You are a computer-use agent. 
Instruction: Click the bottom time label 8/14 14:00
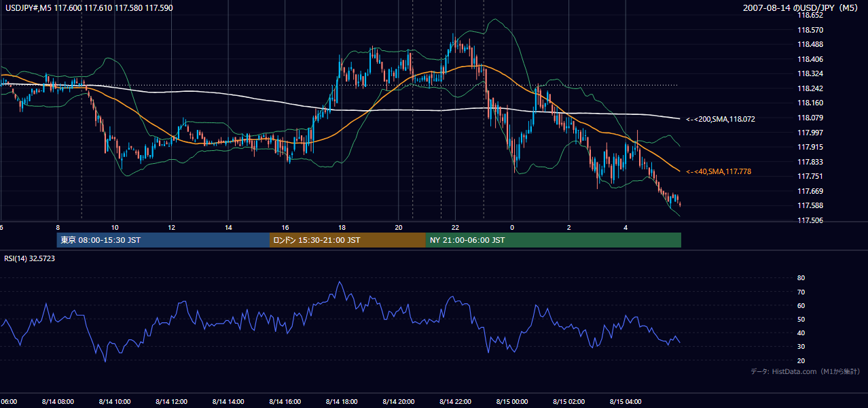[x=228, y=402]
